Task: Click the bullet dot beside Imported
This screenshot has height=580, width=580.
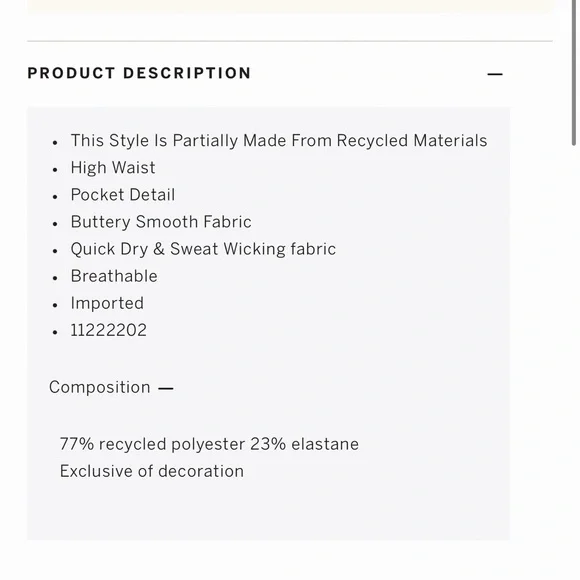Action: (55, 305)
